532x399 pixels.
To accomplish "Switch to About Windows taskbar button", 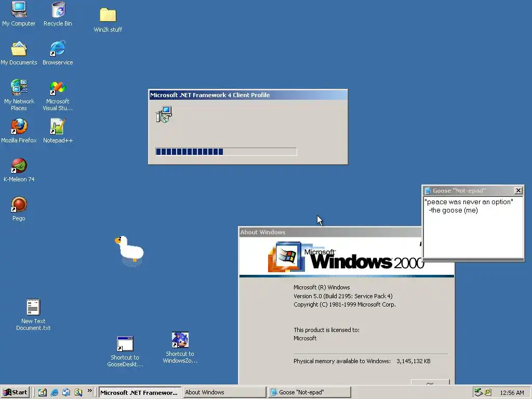I will tap(224, 393).
